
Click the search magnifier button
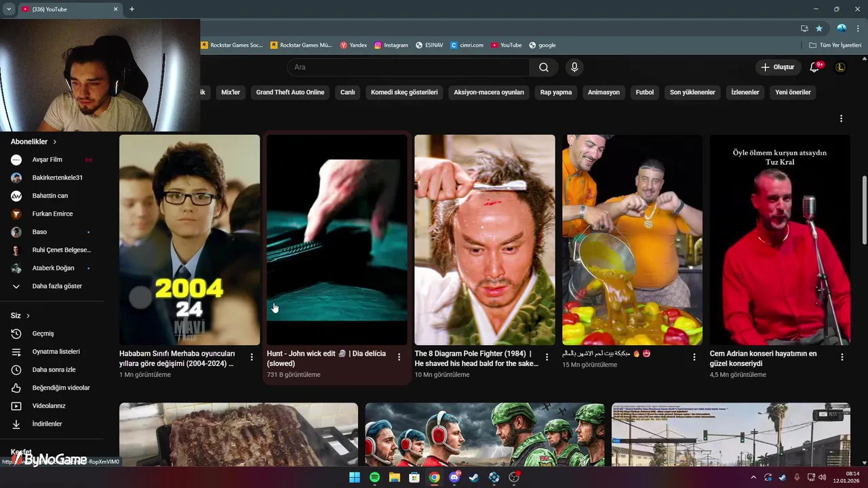(x=544, y=67)
